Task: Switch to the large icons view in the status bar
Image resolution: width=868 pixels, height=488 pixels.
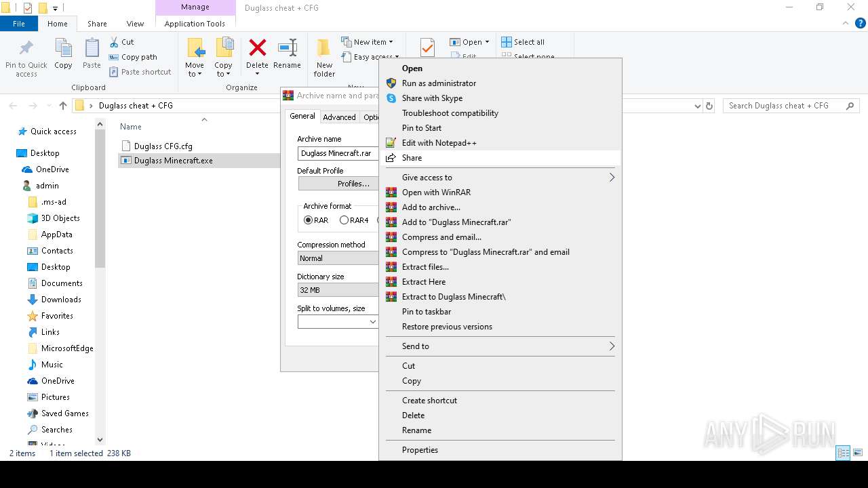Action: coord(858,453)
